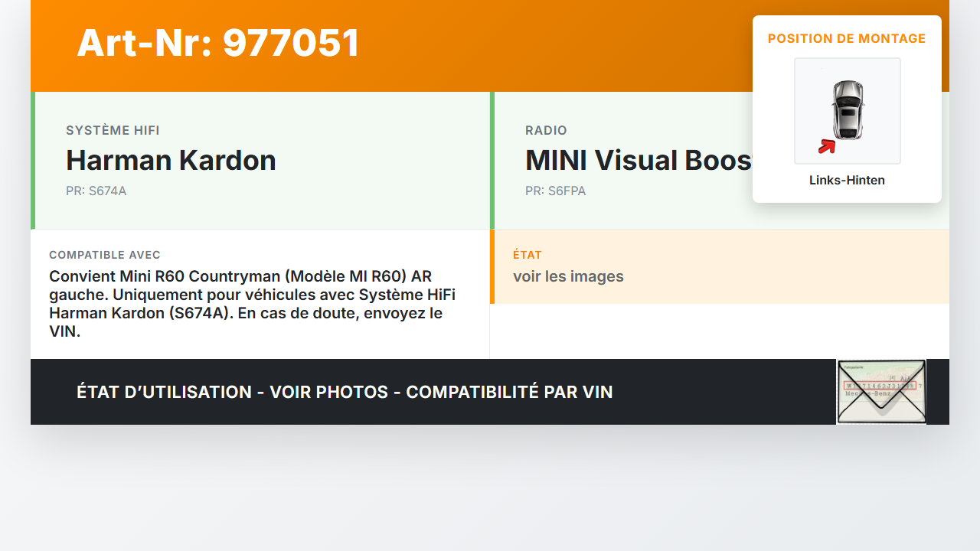Click the RADIO label
The height and width of the screenshot is (551, 980).
click(546, 131)
